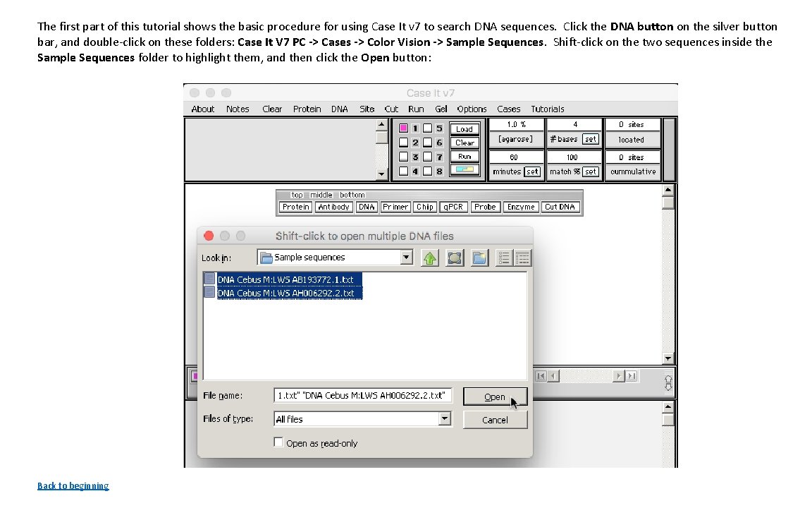Open the Files of type dropdown
Screen dimensions: 812x508
[x=445, y=419]
